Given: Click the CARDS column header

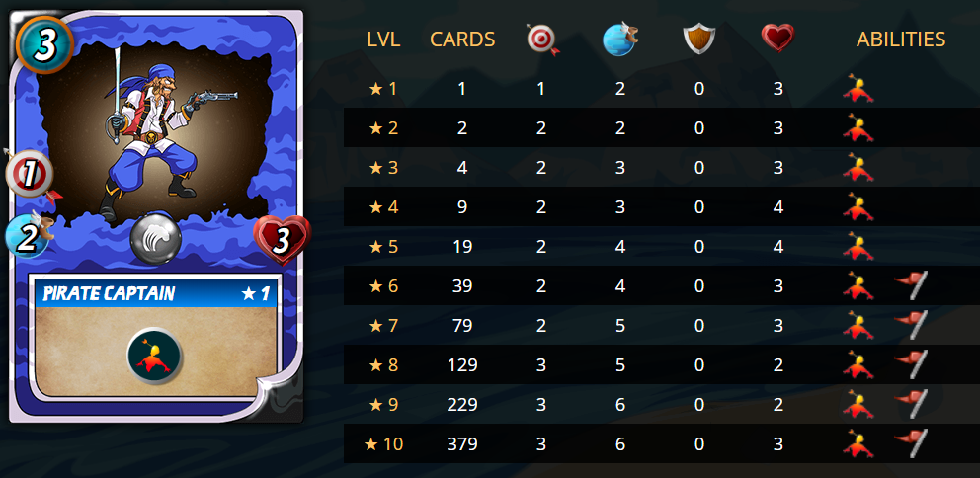Looking at the screenshot, I should pyautogui.click(x=462, y=40).
